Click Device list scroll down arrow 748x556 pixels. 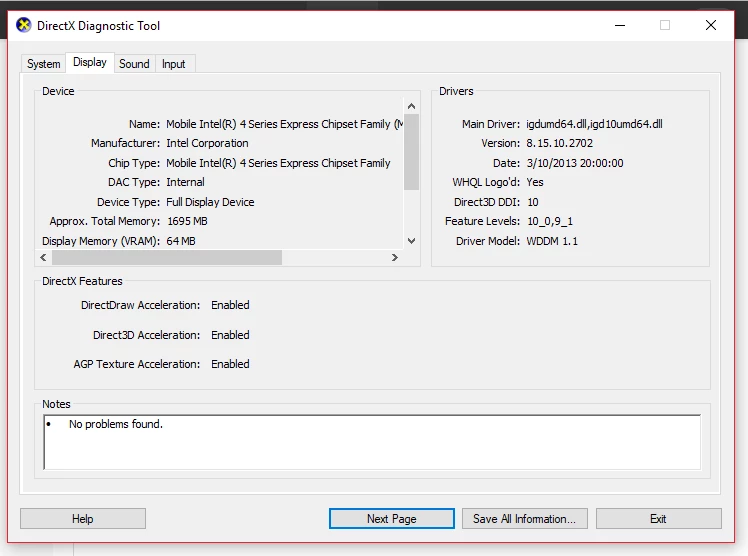411,241
